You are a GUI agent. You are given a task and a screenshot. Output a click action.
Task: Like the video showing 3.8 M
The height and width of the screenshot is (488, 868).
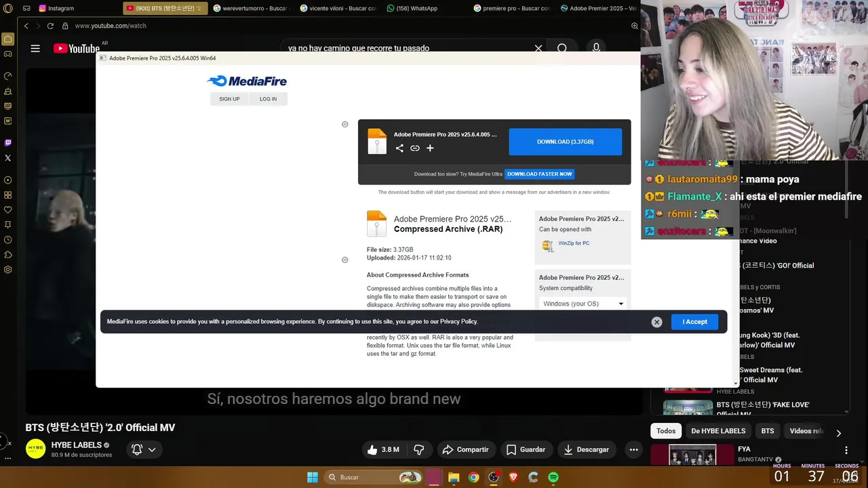pos(383,449)
